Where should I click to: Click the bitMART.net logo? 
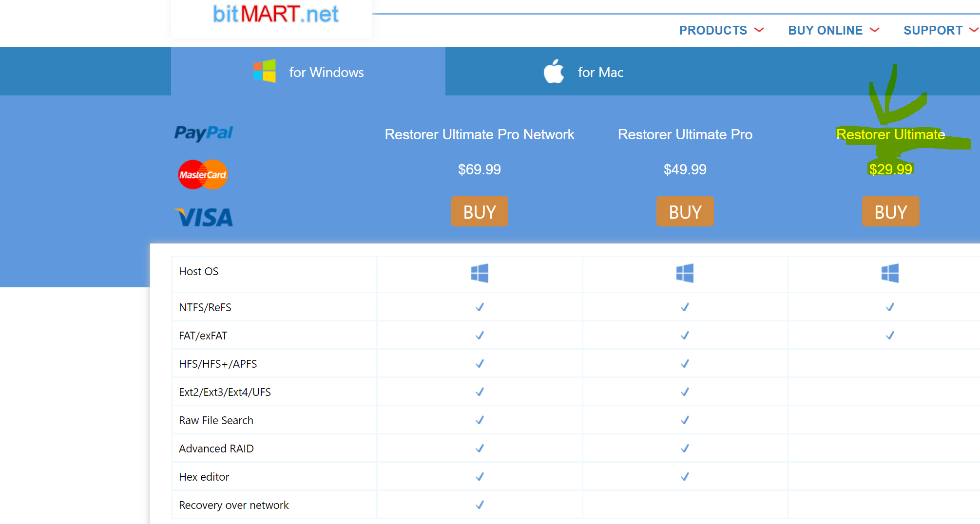[275, 14]
